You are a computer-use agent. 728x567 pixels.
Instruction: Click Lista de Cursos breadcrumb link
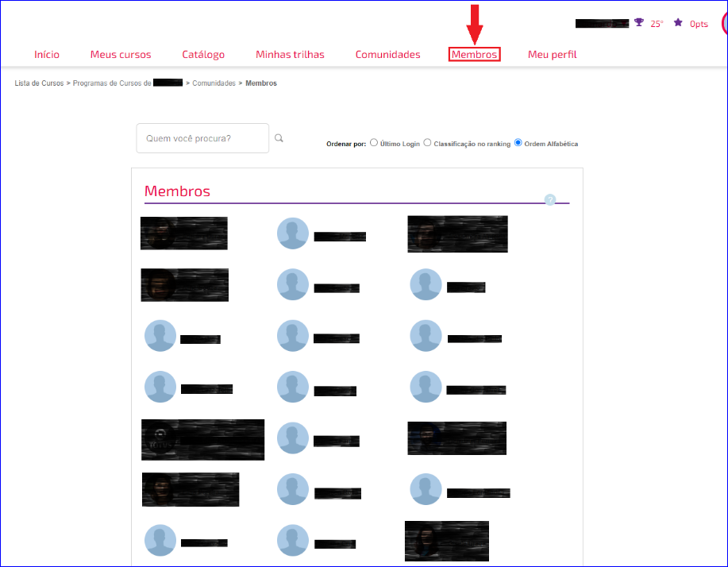coord(39,83)
